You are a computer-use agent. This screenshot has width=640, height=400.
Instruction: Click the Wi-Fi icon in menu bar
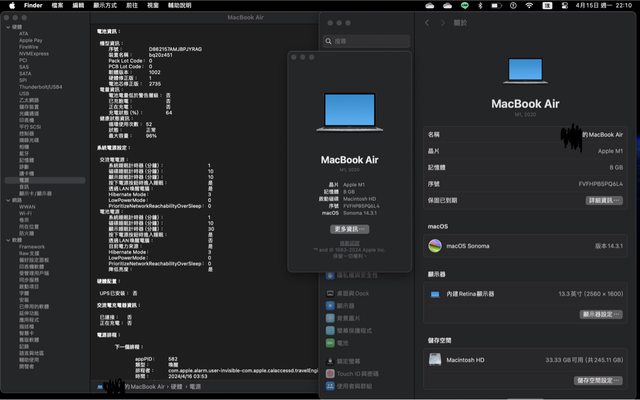click(528, 5)
